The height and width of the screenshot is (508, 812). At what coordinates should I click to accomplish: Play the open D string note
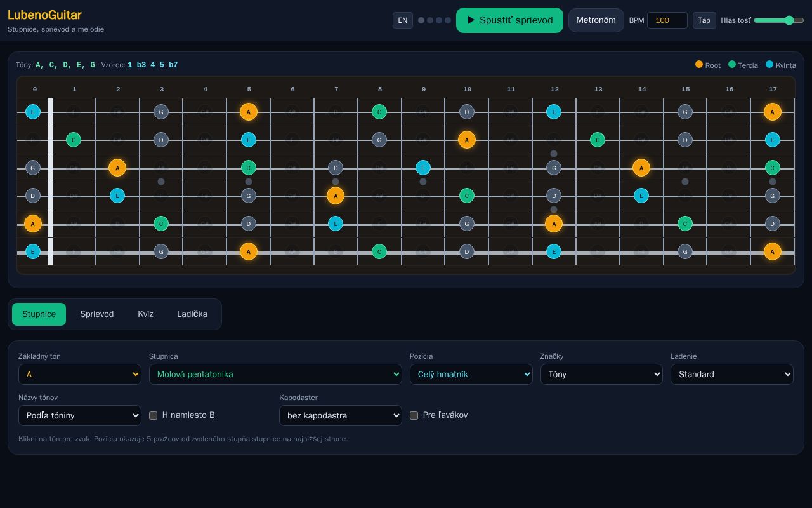(x=33, y=196)
